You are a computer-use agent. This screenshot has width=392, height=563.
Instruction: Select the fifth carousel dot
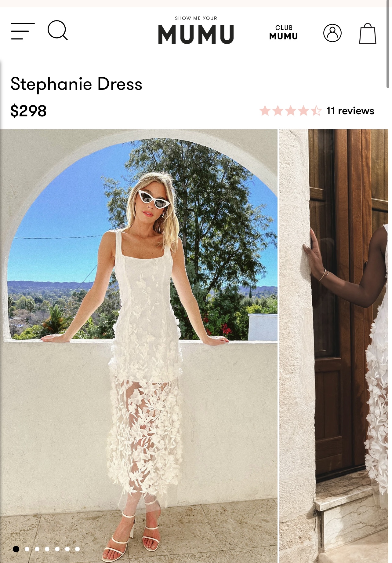point(57,549)
